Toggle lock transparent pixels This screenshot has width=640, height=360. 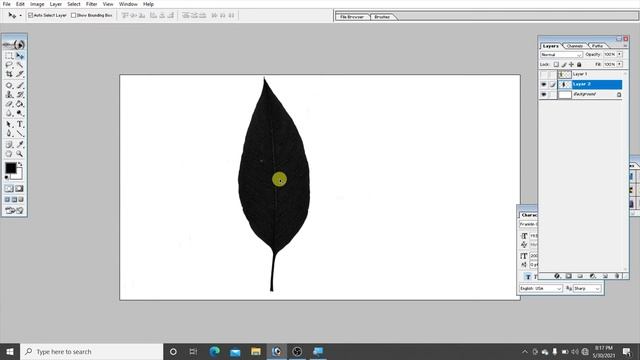click(x=556, y=64)
